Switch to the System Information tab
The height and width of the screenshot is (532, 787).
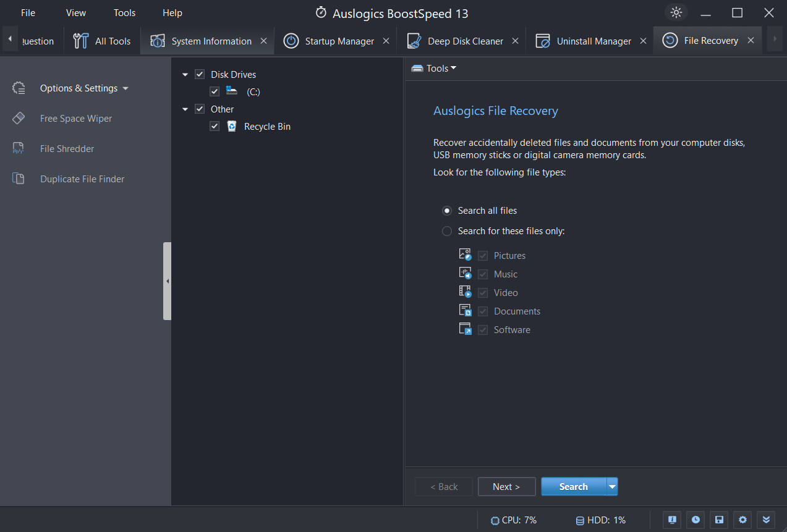coord(207,41)
